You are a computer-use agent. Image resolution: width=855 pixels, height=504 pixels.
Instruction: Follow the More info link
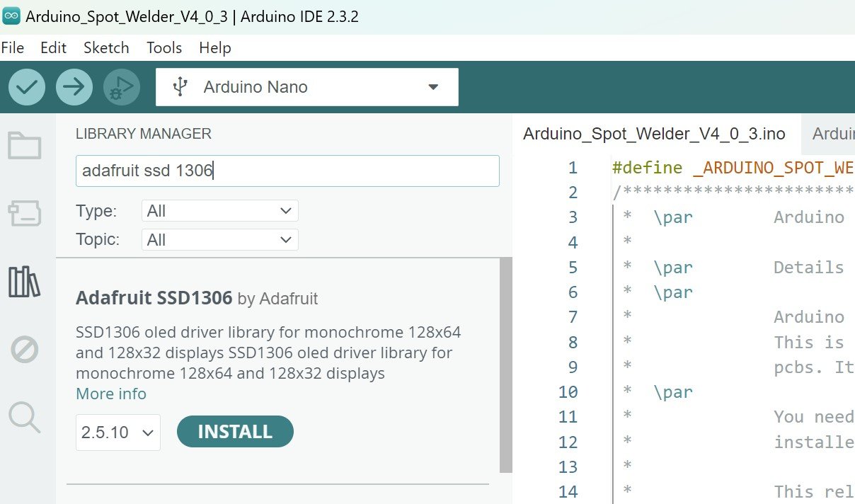pyautogui.click(x=111, y=394)
